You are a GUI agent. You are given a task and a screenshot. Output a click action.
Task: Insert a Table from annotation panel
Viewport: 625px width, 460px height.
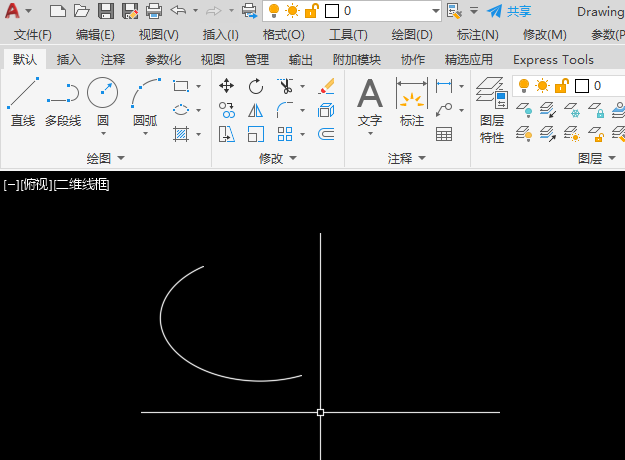[x=444, y=134]
